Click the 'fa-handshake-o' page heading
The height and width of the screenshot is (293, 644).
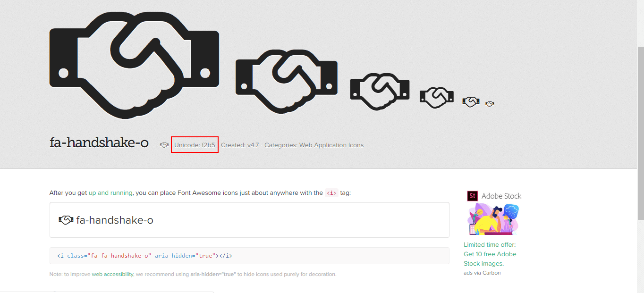[99, 143]
